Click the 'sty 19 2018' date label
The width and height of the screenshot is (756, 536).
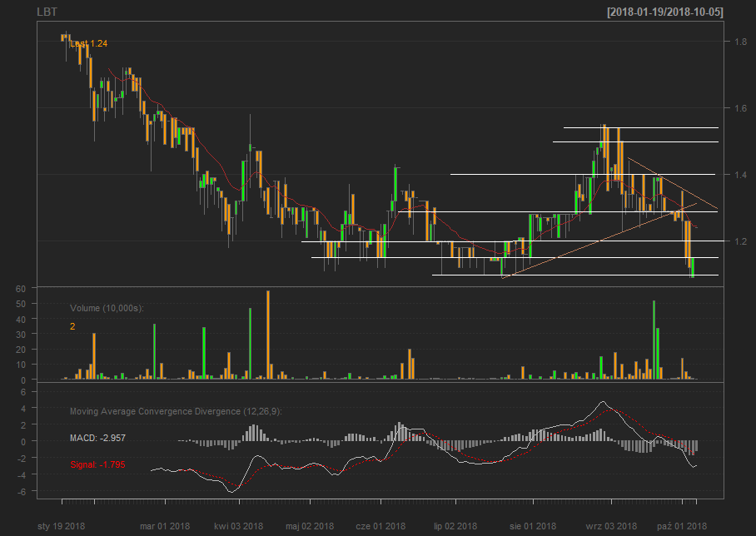tap(62, 526)
